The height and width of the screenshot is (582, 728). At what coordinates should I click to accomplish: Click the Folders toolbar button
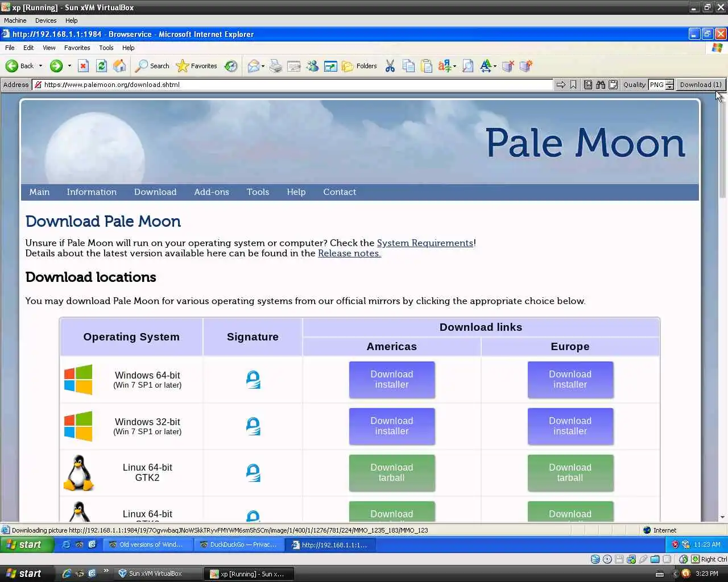coord(359,66)
